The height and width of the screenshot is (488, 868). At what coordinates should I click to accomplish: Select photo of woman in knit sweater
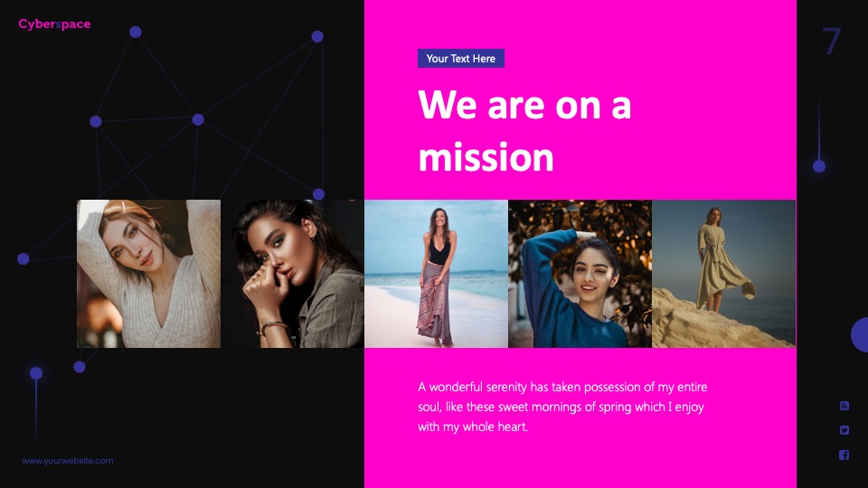click(x=148, y=274)
